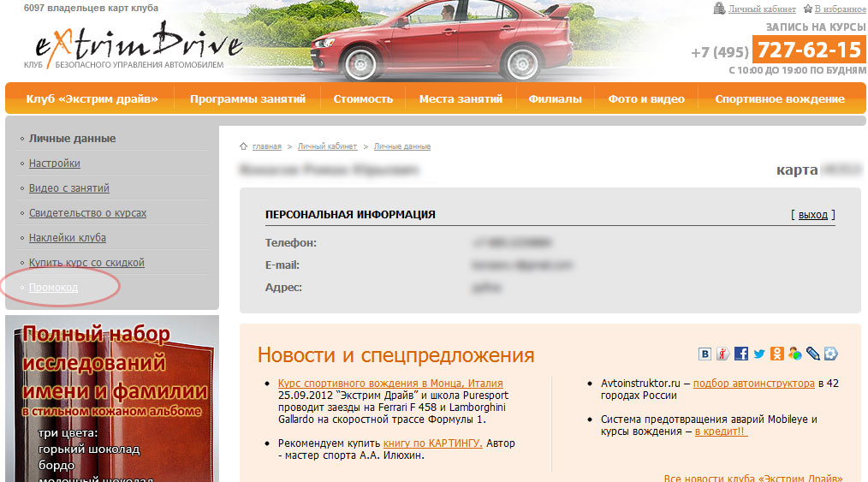
Task: Open the Фото и видео menu item
Action: coord(646,99)
